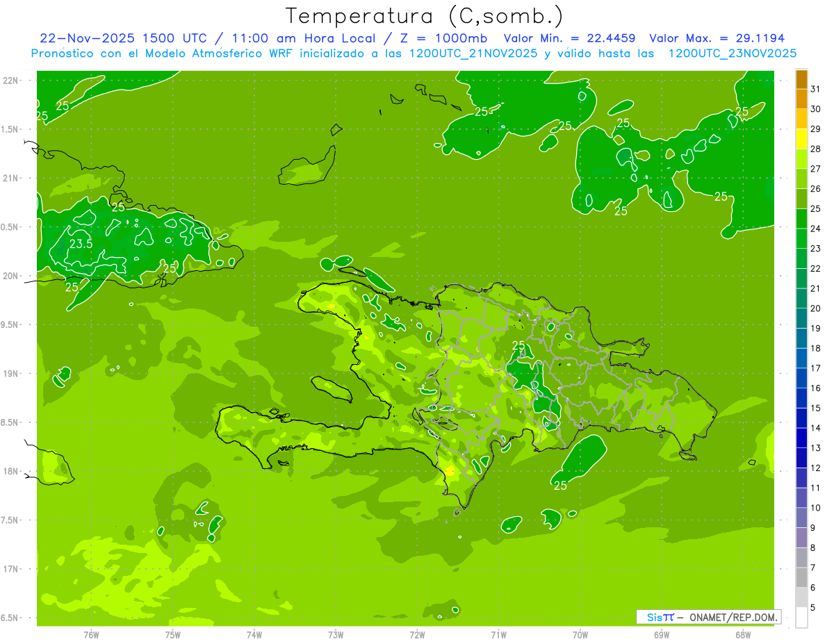This screenshot has width=834, height=644.
Task: Click the "68W" longitude axis label
Action: 743,635
